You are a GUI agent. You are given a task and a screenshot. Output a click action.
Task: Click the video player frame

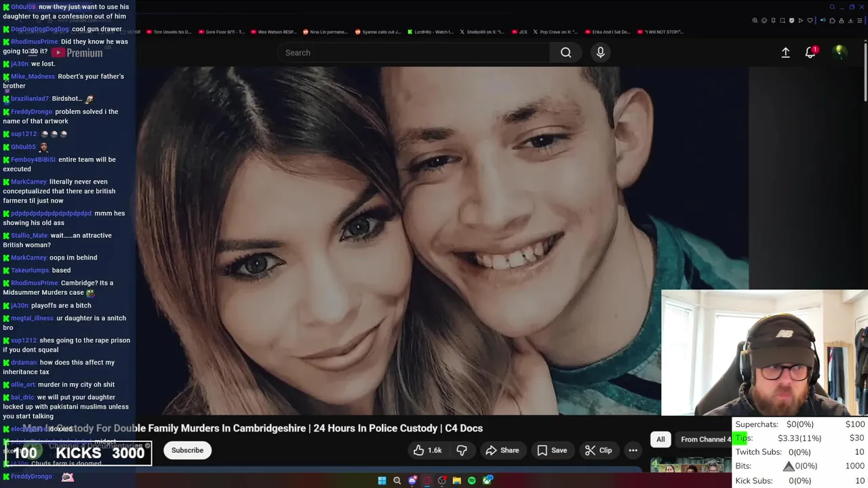(442, 241)
